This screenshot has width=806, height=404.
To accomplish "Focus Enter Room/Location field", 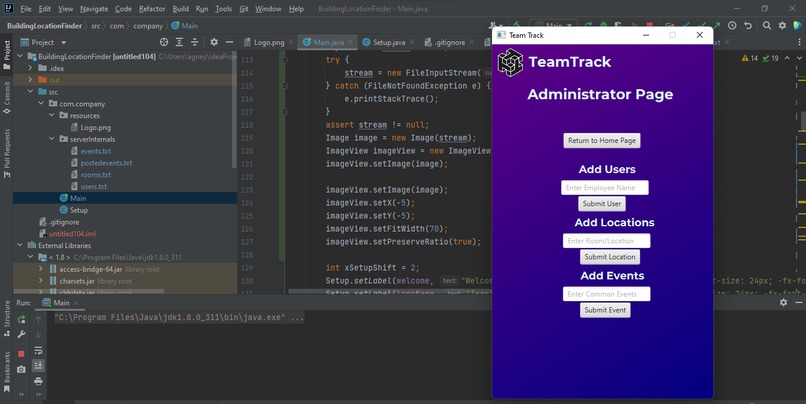I will [607, 241].
